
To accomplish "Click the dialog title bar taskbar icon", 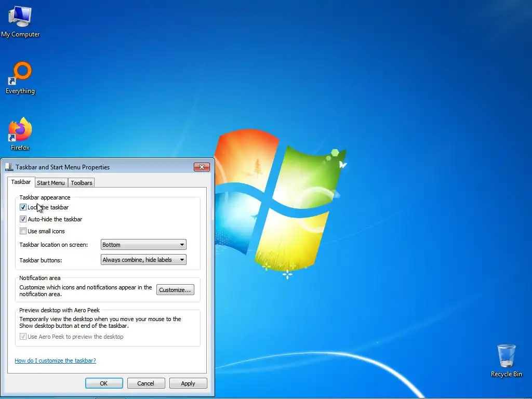I will point(9,167).
